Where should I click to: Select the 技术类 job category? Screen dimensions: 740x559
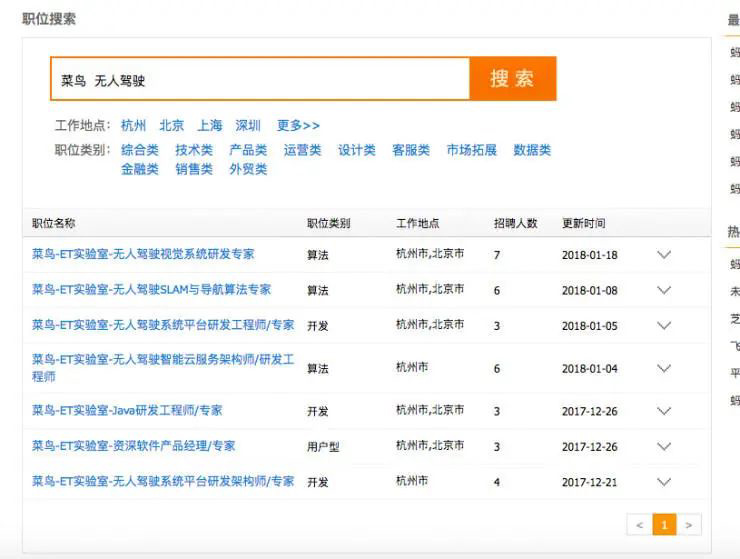pyautogui.click(x=194, y=150)
